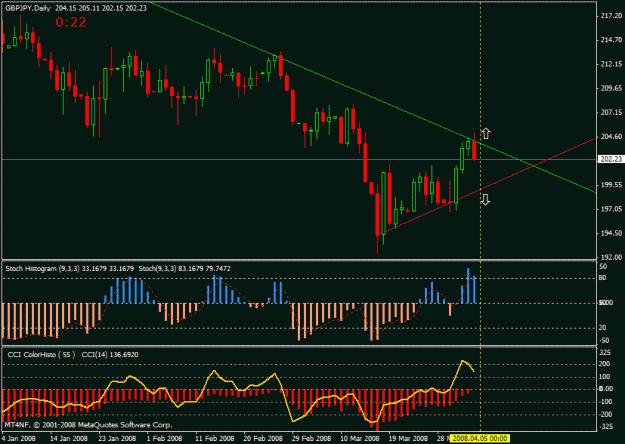625x444 pixels.
Task: Click the CCI ColorHisto ( 55 ) label
Action: tap(41, 355)
